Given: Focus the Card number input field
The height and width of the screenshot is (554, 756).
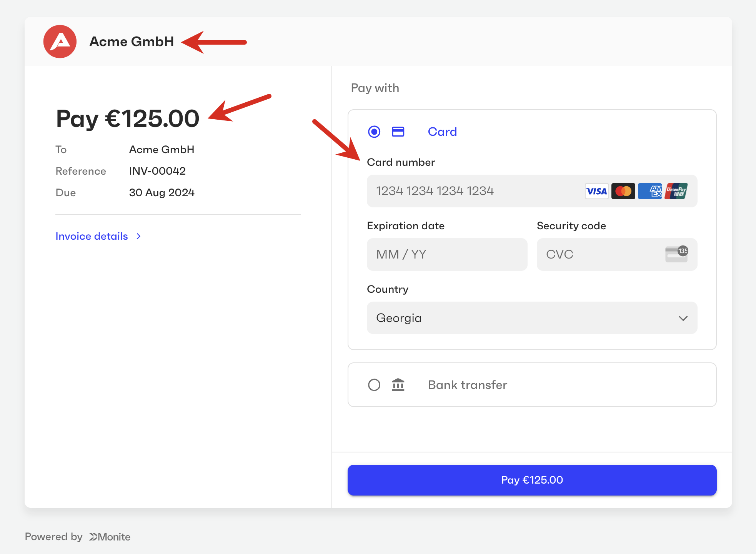Looking at the screenshot, I should [473, 191].
